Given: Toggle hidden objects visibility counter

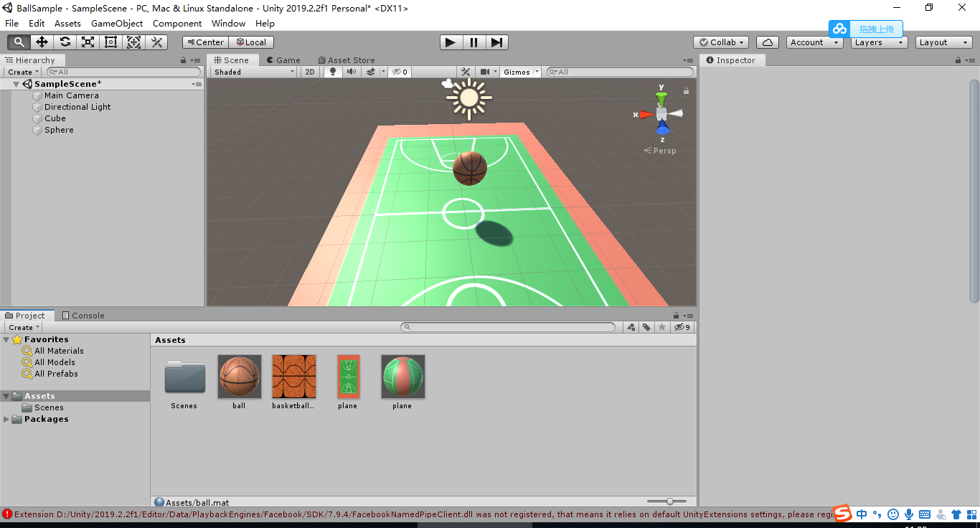Looking at the screenshot, I should (400, 72).
